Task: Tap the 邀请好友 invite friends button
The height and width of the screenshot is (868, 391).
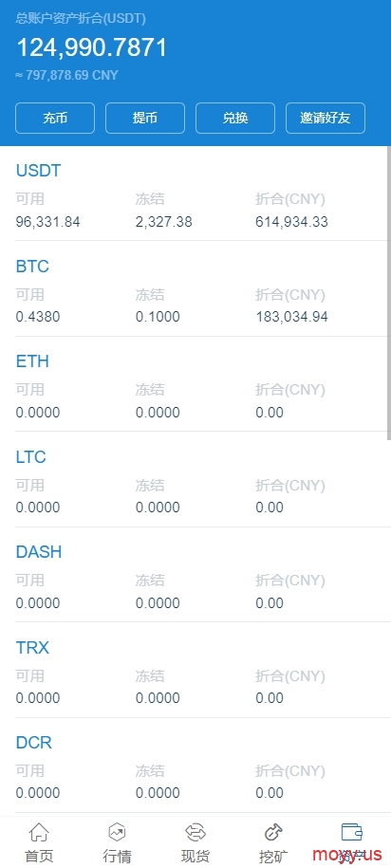Action: (x=326, y=118)
